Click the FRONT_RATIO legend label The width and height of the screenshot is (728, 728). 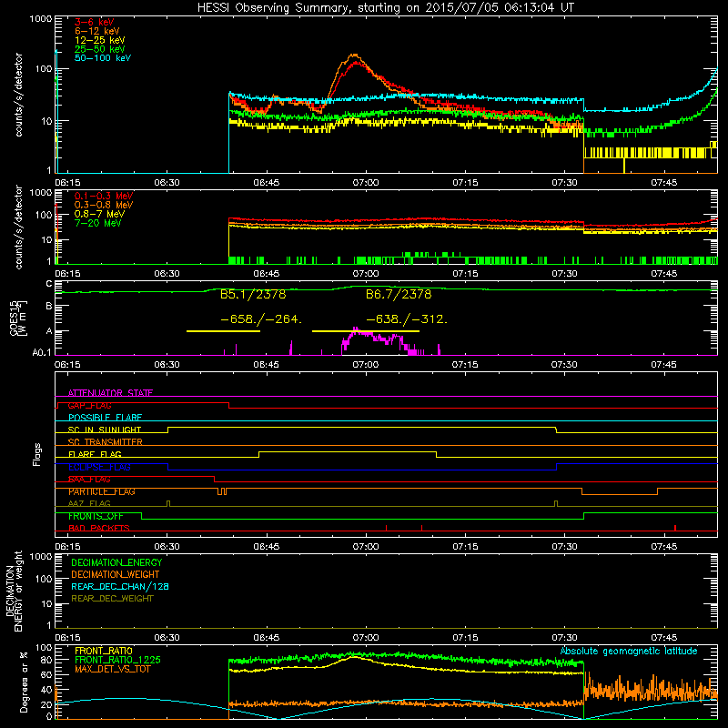click(x=104, y=651)
